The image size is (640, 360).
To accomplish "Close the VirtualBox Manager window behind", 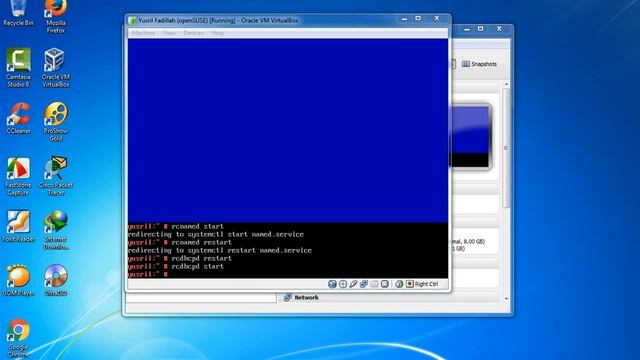I will [x=499, y=29].
